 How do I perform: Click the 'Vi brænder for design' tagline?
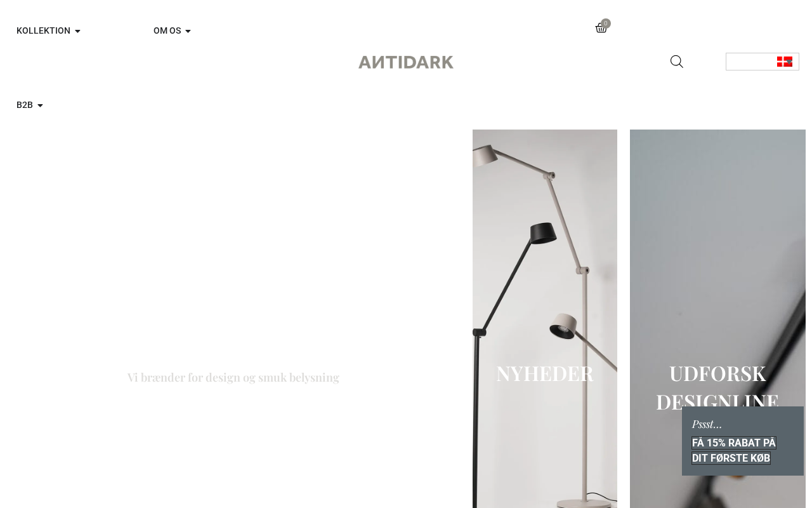[233, 377]
